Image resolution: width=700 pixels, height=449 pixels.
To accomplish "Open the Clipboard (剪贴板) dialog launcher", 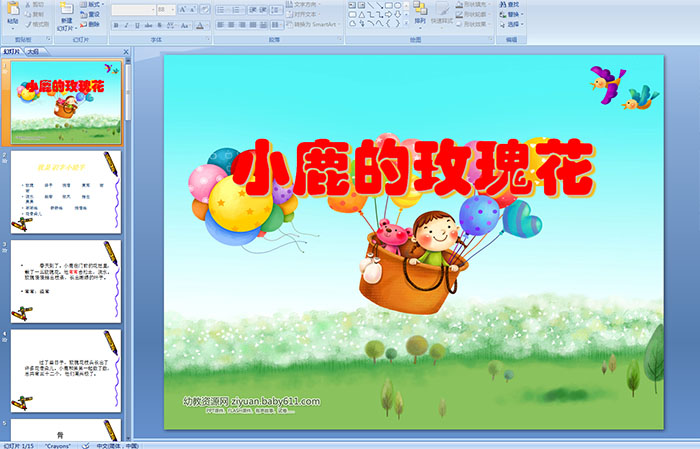I will [x=48, y=39].
